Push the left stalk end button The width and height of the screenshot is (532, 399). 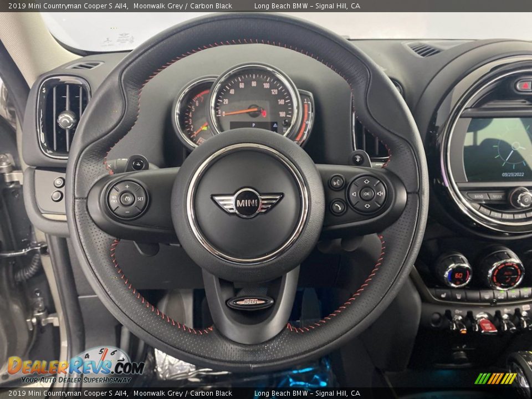(x=138, y=163)
